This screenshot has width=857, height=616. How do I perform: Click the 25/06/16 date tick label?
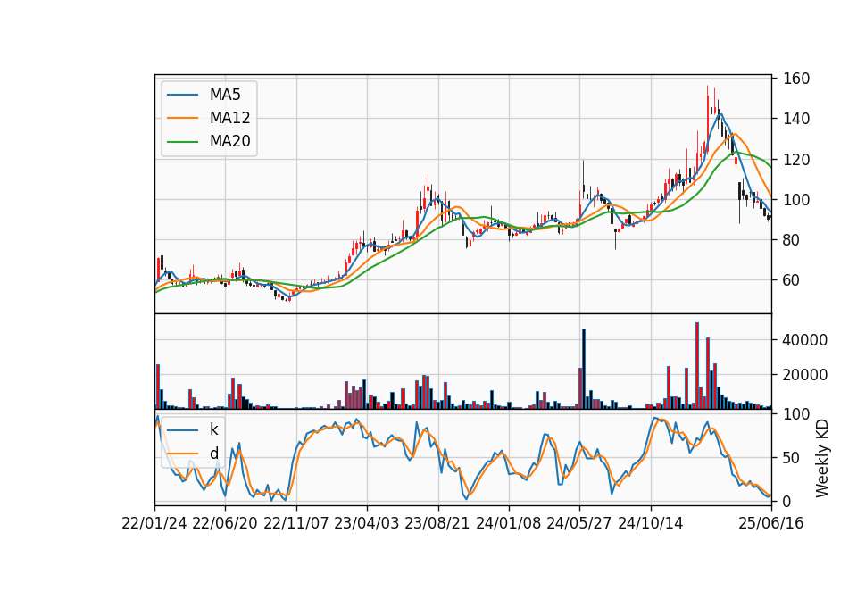pyautogui.click(x=771, y=523)
